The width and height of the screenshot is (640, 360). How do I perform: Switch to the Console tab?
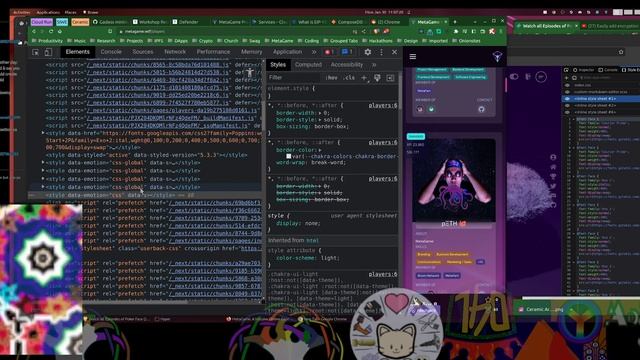click(x=111, y=52)
